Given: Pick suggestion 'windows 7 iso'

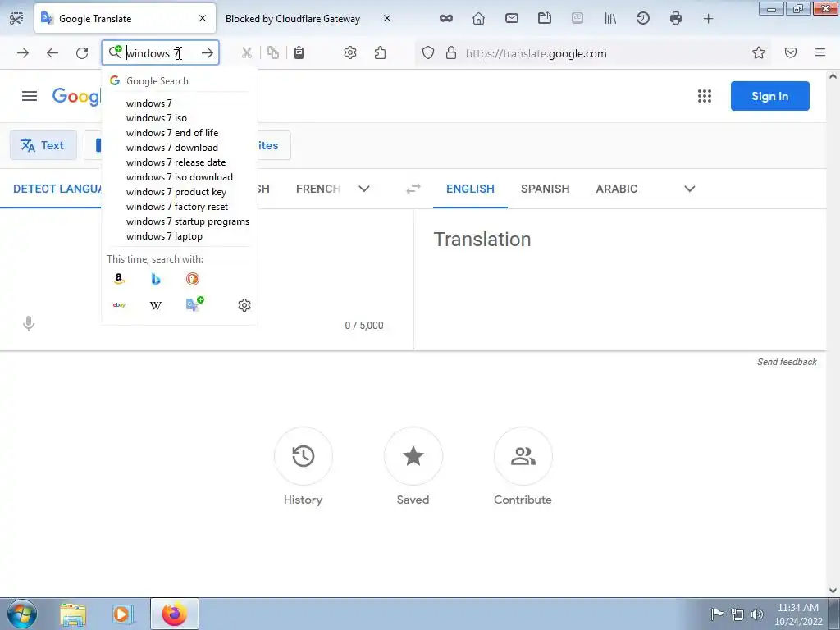Looking at the screenshot, I should (x=180, y=118).
